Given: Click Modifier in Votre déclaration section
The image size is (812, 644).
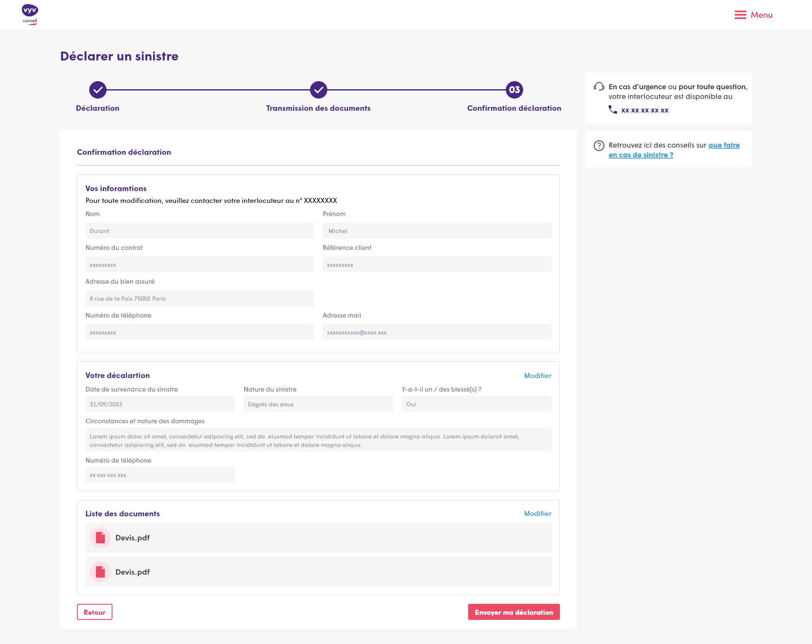Looking at the screenshot, I should 538,375.
